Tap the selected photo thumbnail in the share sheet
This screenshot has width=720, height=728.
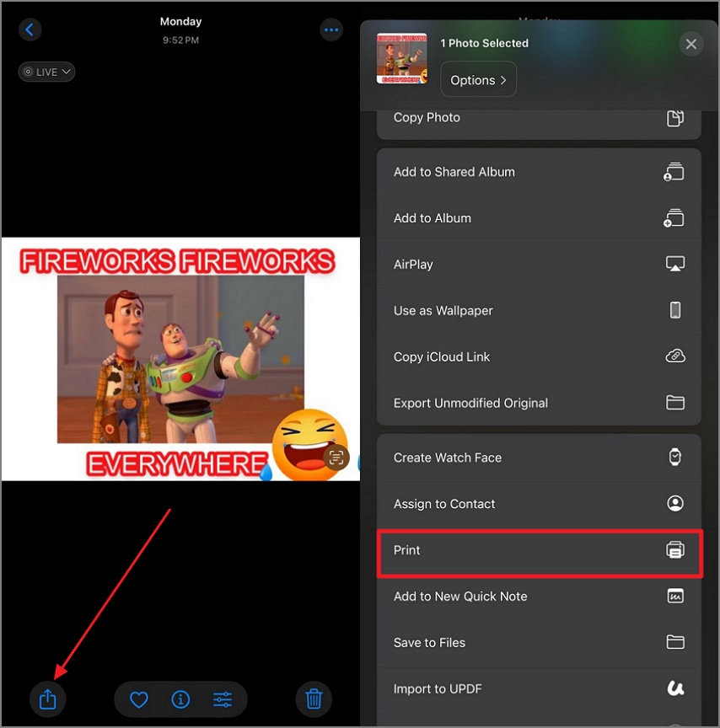click(402, 58)
